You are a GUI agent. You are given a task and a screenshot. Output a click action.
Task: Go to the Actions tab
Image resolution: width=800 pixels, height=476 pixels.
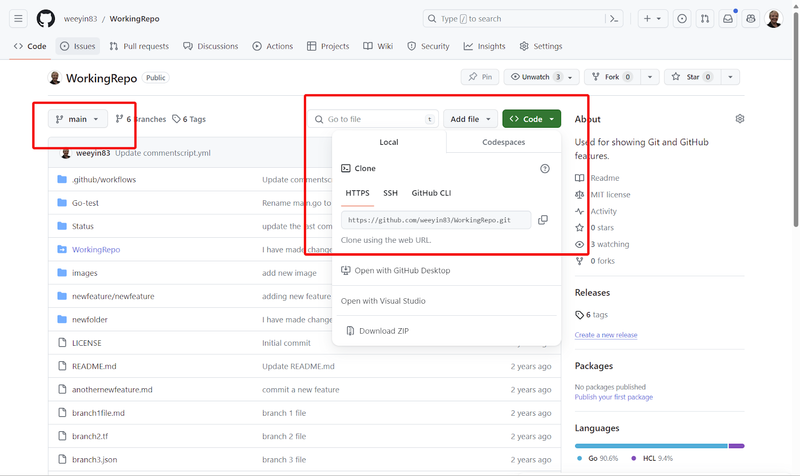click(272, 46)
